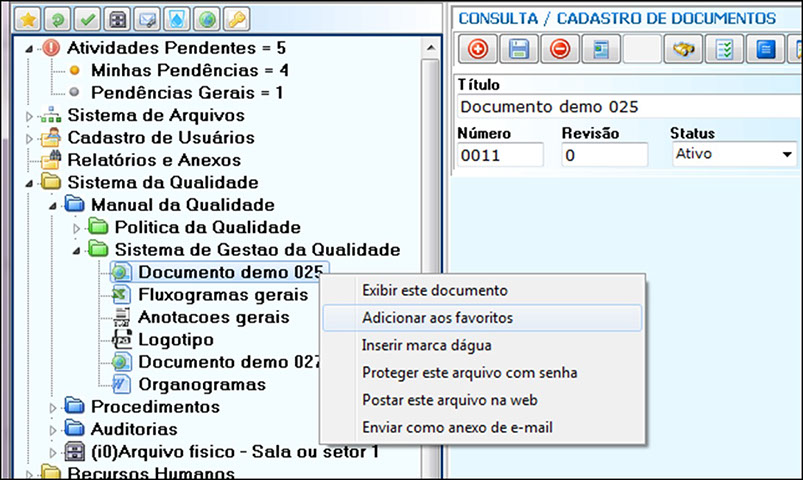Open the Status dropdown showing Ativo
This screenshot has width=803, height=480.
tap(787, 155)
